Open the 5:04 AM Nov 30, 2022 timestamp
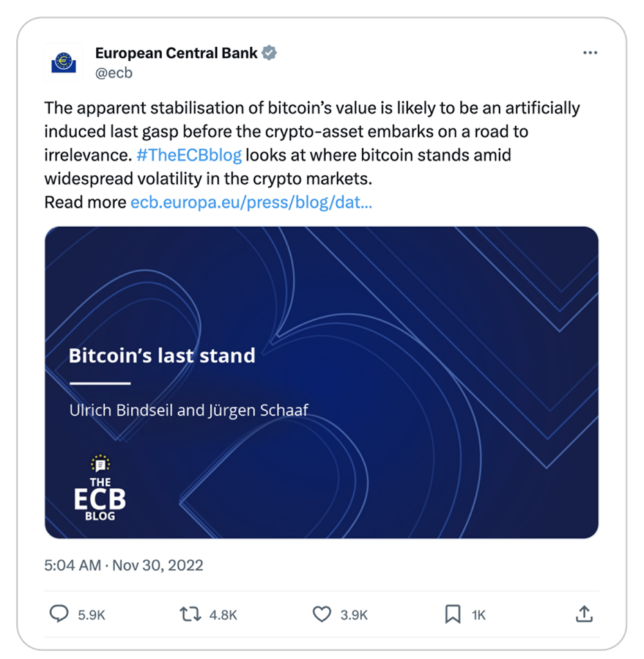This screenshot has width=644, height=659. tap(124, 566)
